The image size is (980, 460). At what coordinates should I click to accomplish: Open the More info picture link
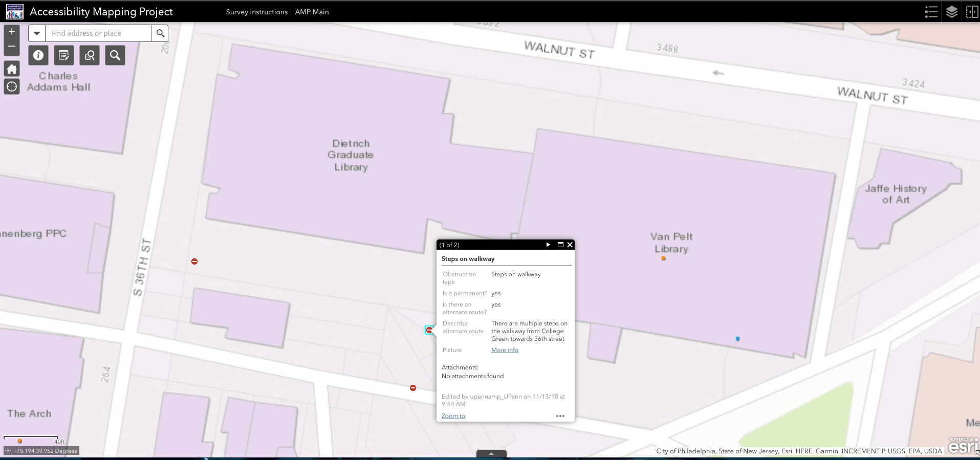tap(505, 350)
